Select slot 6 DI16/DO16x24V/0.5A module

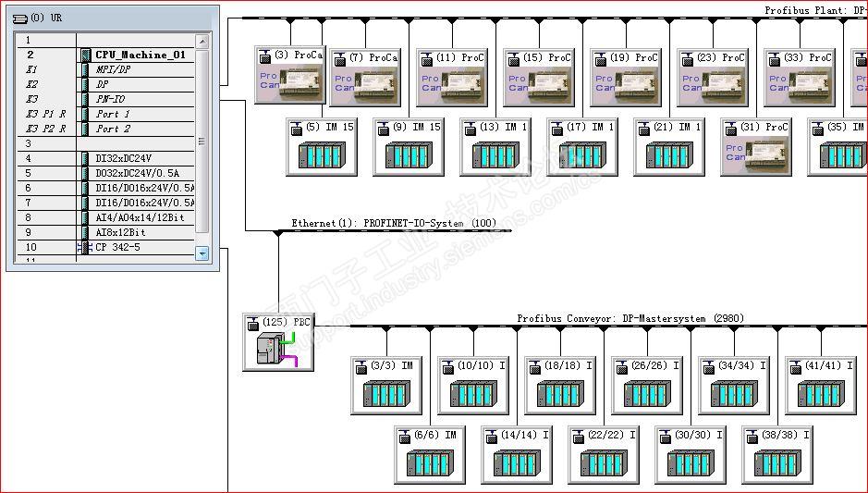(x=105, y=189)
